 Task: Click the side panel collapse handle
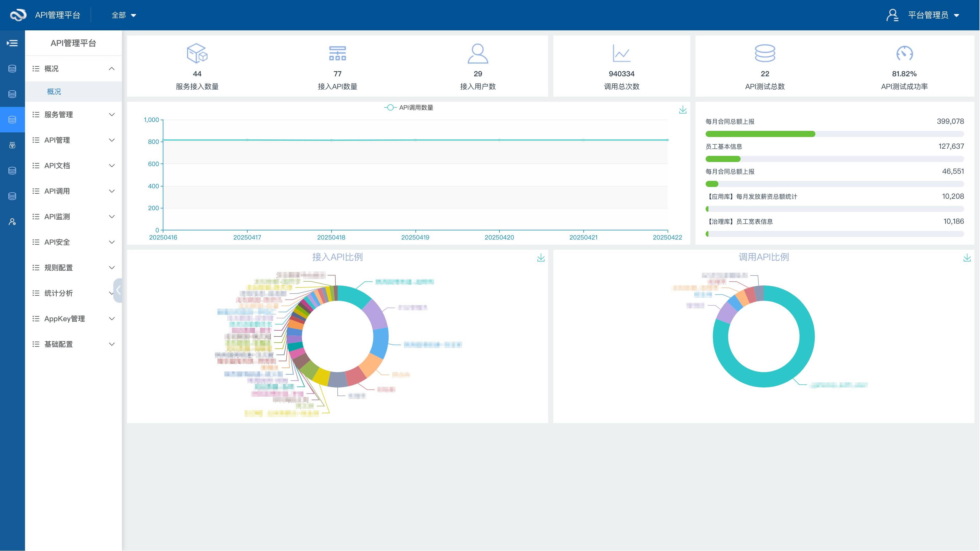[118, 290]
